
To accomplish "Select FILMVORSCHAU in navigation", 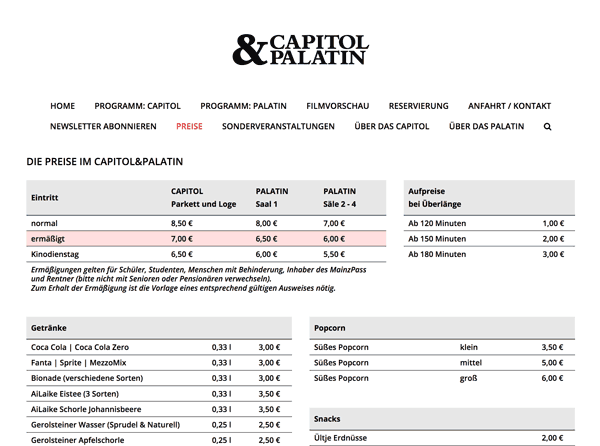I will pyautogui.click(x=337, y=106).
